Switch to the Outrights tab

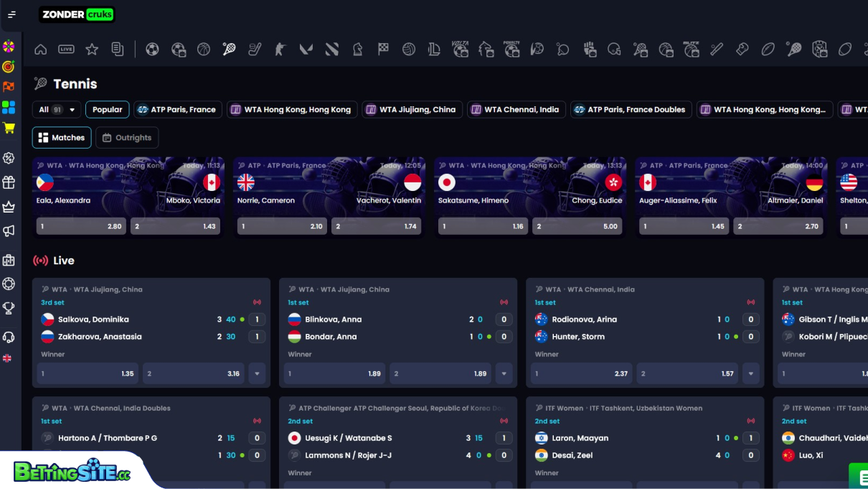pos(127,137)
